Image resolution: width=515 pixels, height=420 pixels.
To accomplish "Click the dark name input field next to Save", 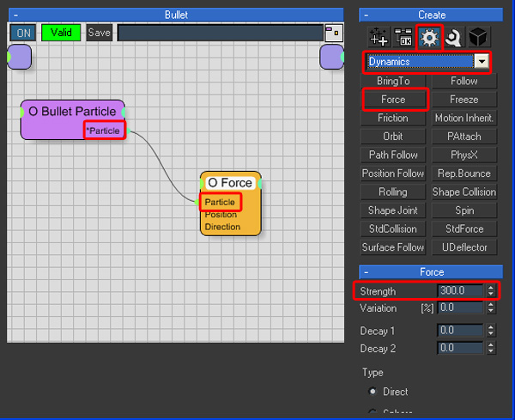I will (221, 33).
